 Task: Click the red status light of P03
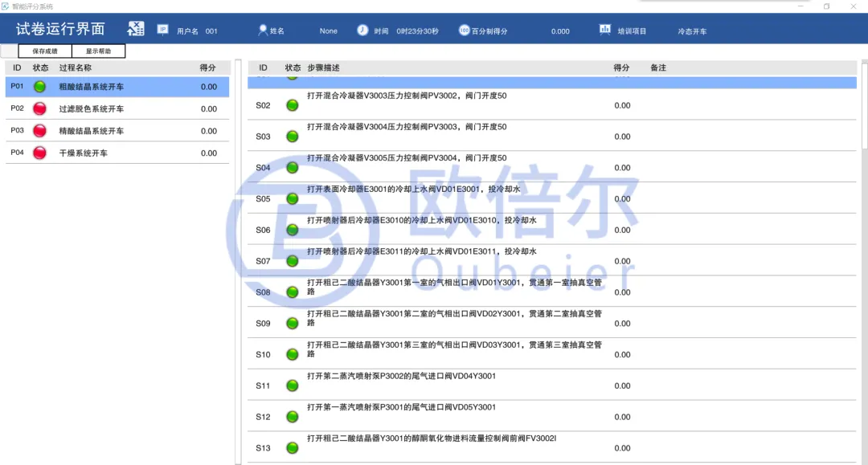coord(40,130)
